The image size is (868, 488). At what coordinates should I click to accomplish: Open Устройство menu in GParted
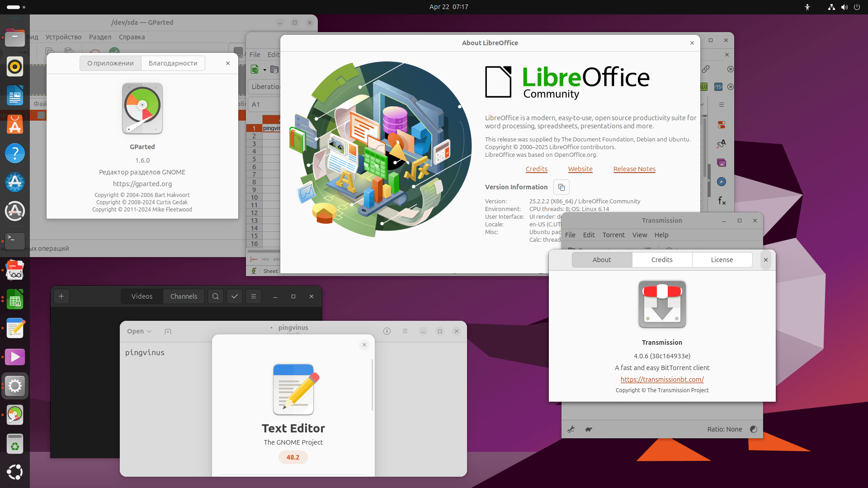click(64, 37)
